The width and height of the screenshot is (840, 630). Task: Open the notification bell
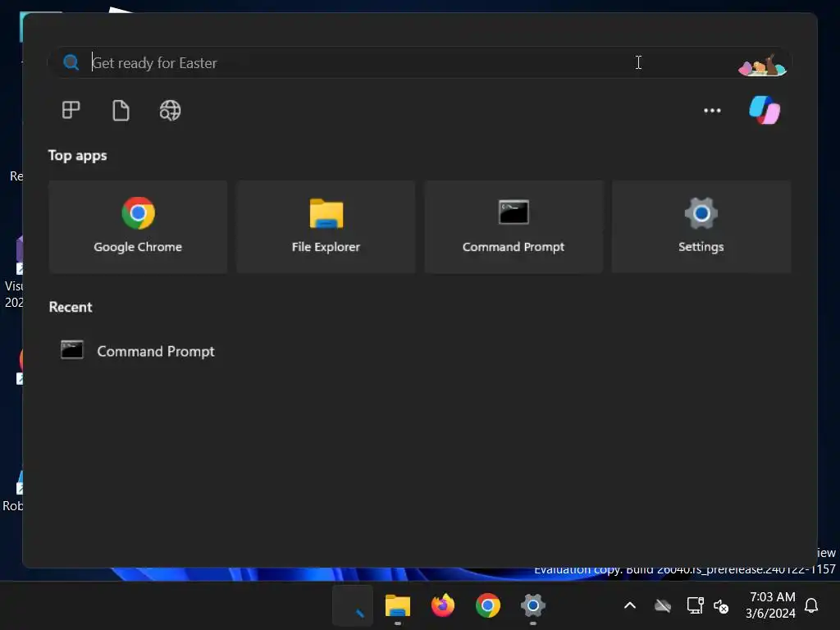tap(811, 606)
